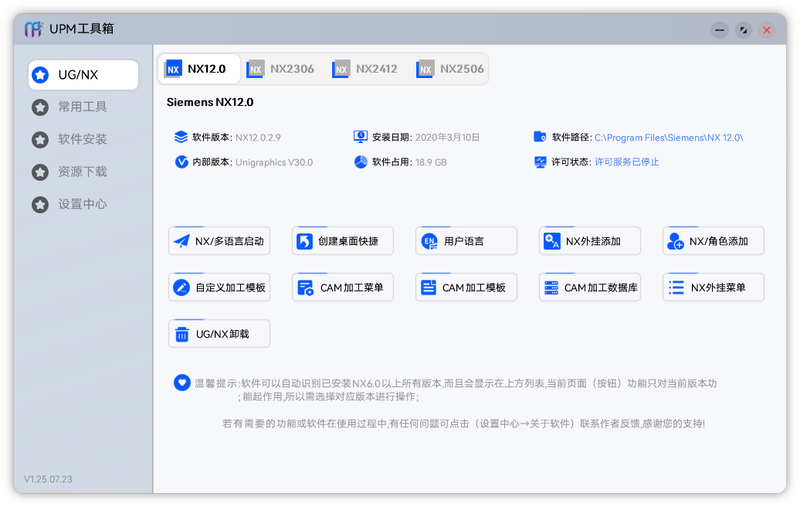The image size is (800, 507).
Task: Click the 自定义加工模板 pencil icon
Action: tap(181, 288)
